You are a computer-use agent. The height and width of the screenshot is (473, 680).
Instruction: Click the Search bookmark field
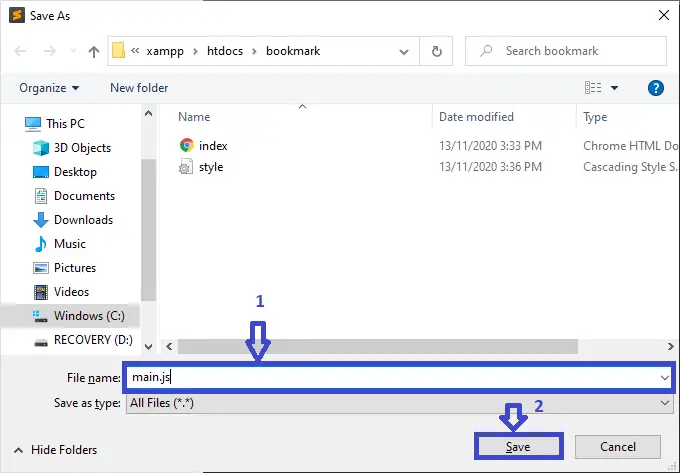tap(566, 51)
